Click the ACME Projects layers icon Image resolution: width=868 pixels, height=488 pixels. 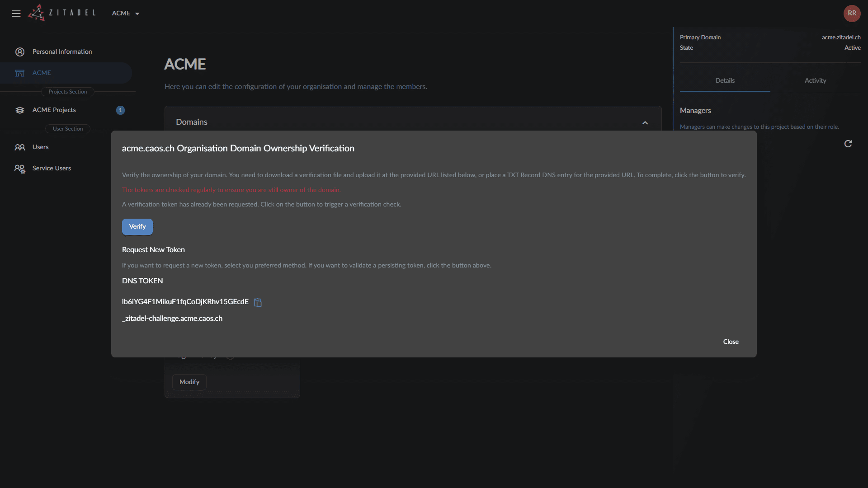pyautogui.click(x=20, y=110)
